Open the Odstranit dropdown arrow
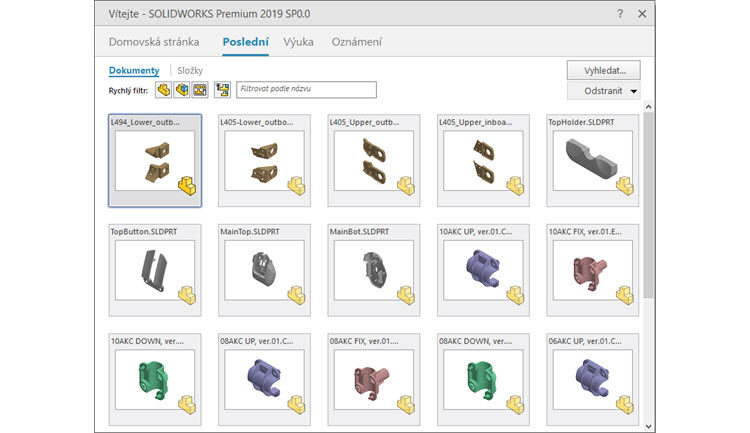This screenshot has width=750, height=433. coord(634,91)
